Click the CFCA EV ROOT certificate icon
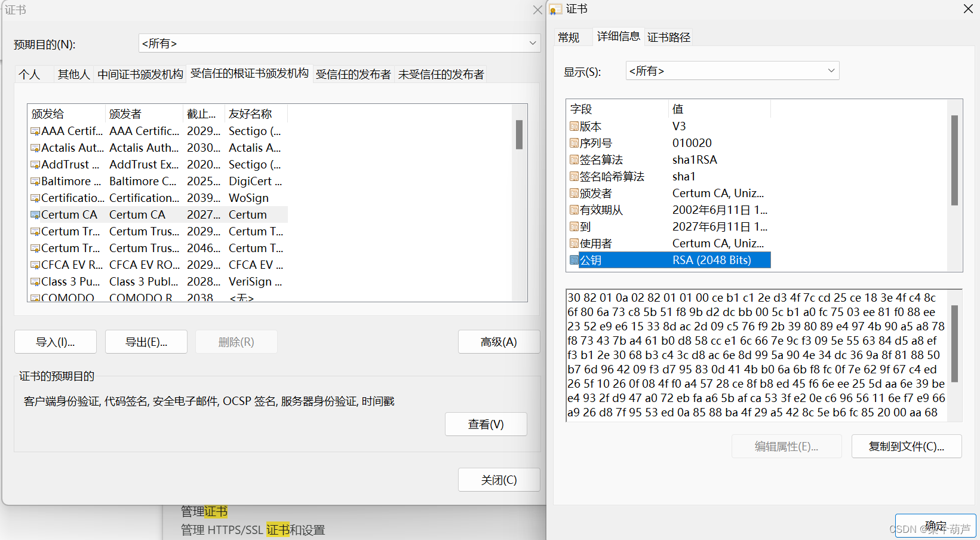Image resolution: width=980 pixels, height=540 pixels. click(x=36, y=265)
